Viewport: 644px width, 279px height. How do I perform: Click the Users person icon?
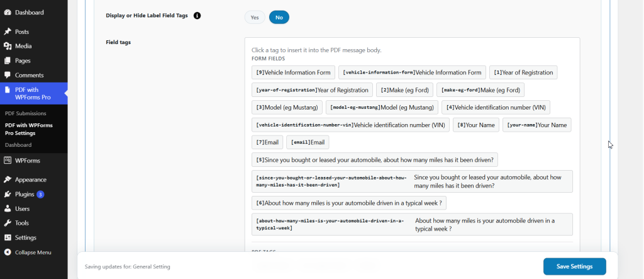tap(8, 208)
